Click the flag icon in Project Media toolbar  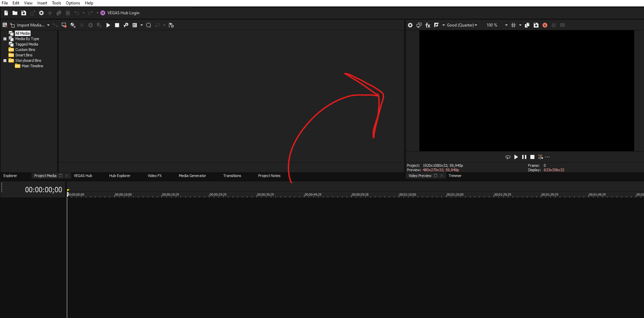171,25
